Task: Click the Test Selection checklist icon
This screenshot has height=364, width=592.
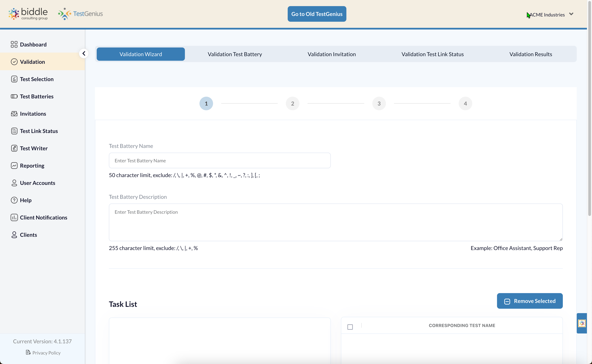Action: click(x=14, y=79)
